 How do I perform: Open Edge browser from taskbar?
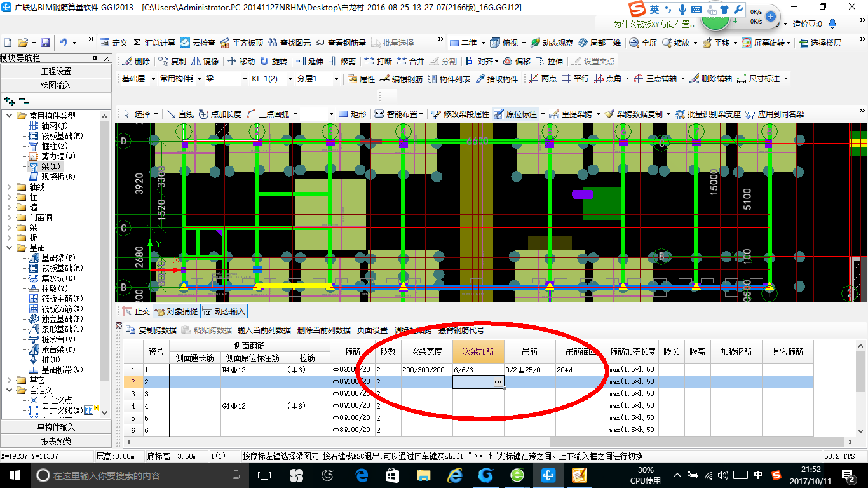coord(362,475)
